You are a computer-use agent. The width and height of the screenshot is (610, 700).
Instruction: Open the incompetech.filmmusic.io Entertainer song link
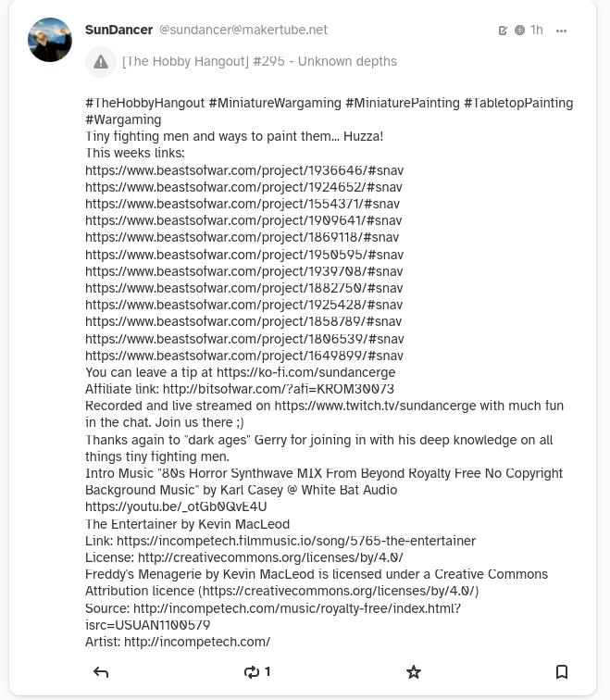click(x=295, y=541)
